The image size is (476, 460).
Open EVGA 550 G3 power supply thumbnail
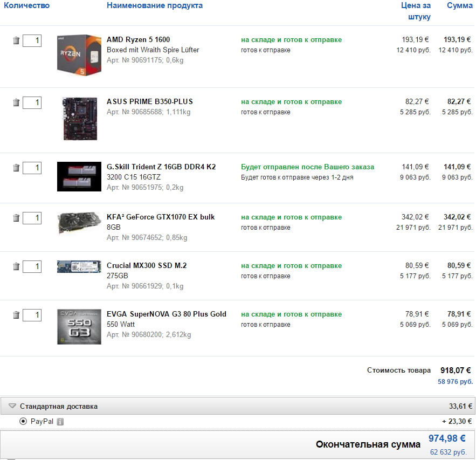pyautogui.click(x=79, y=327)
